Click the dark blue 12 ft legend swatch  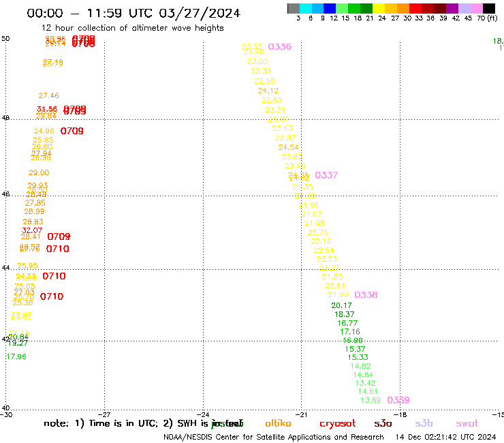point(330,8)
